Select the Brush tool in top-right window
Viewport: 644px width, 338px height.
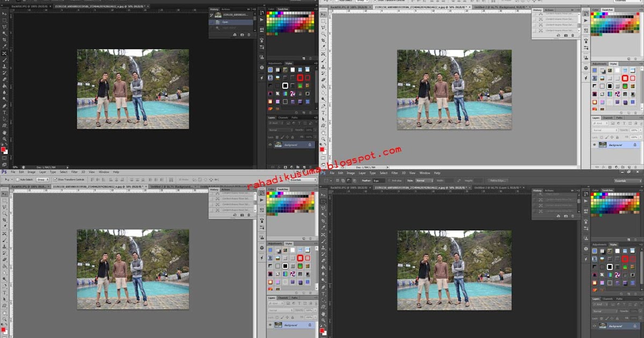click(x=323, y=60)
